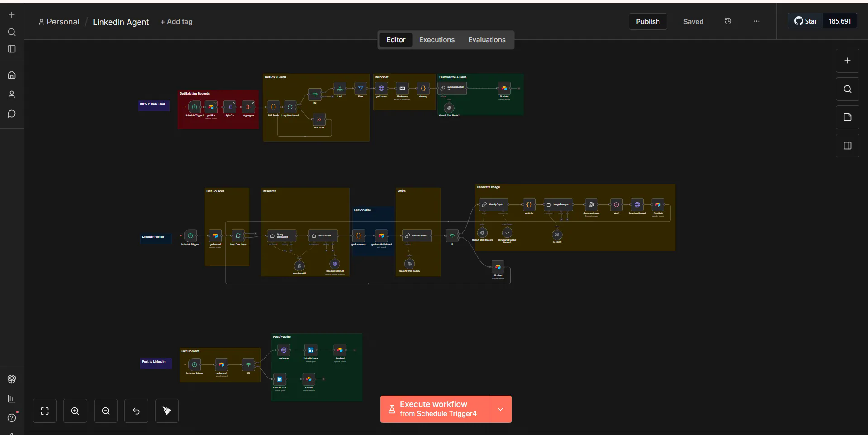Image resolution: width=868 pixels, height=435 pixels.
Task: Open the three-dots workflow options menu
Action: 756,21
